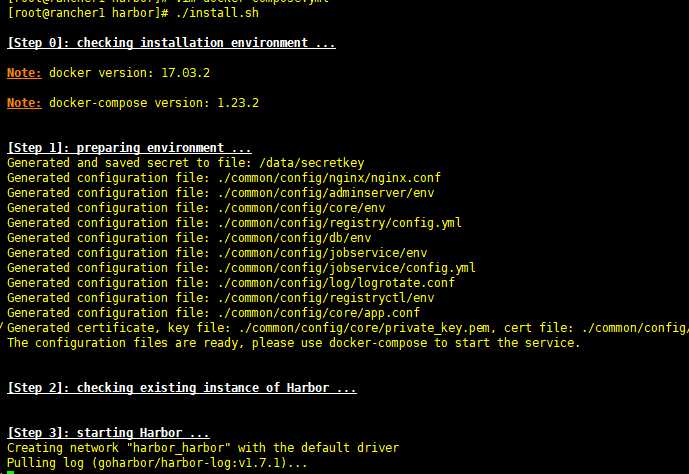
Task: Click the line with jobservice/env path
Action: [217, 253]
